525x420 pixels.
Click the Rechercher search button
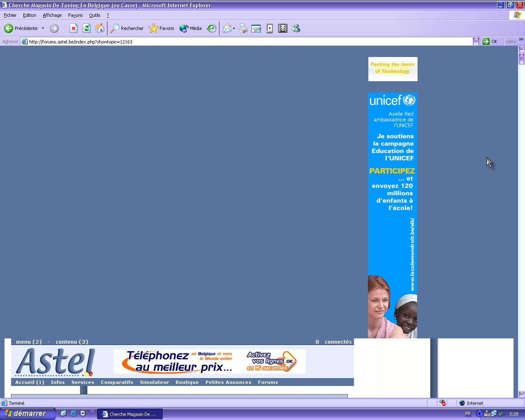tap(127, 28)
